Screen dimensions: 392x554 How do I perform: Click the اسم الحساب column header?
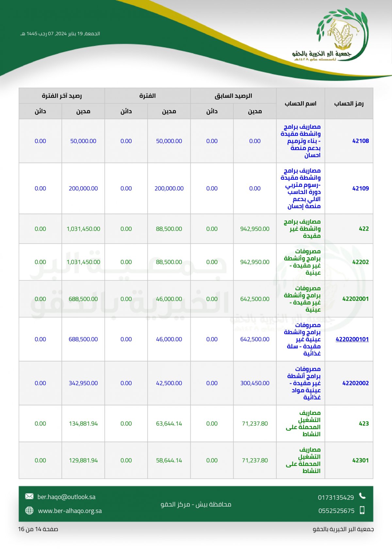tap(301, 104)
